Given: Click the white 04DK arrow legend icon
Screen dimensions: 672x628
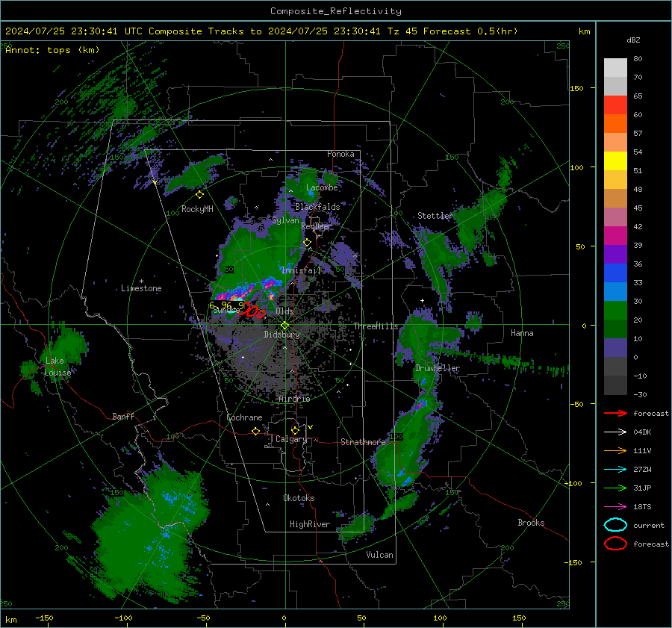Looking at the screenshot, I should 615,432.
